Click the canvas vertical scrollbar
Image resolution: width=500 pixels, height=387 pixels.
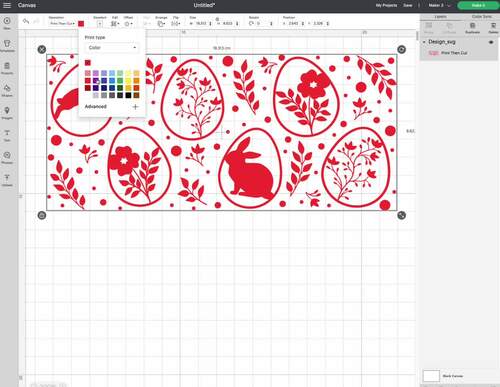click(417, 36)
